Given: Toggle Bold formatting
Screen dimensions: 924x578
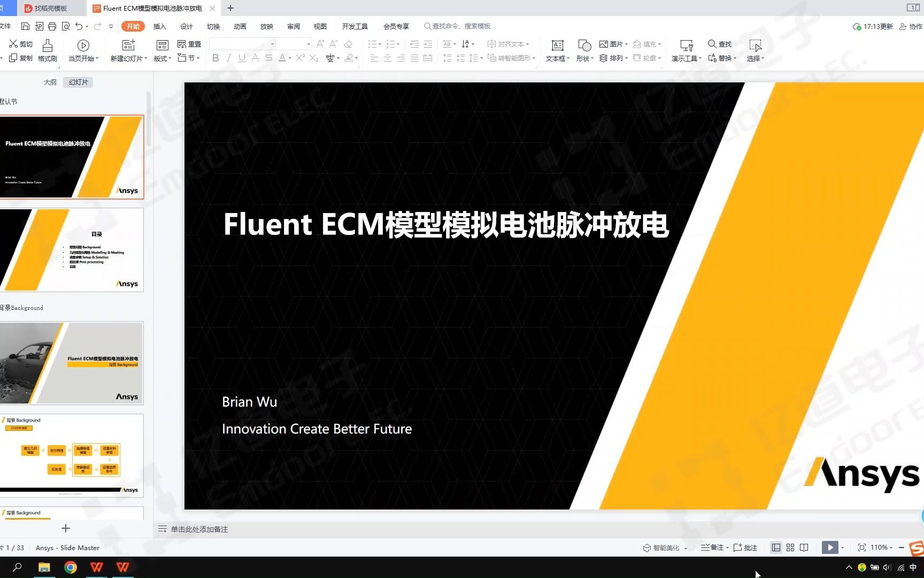Looking at the screenshot, I should (215, 58).
